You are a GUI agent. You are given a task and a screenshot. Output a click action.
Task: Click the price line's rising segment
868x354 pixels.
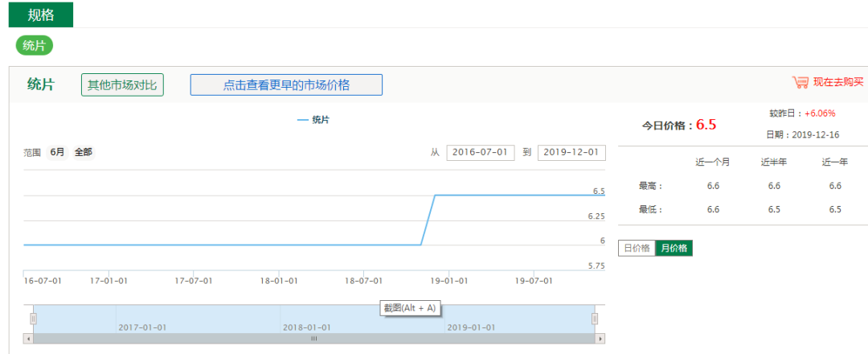(428, 220)
